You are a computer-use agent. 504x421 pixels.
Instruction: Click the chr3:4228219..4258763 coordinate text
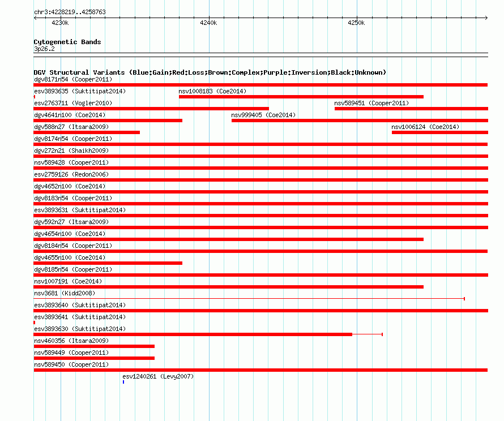click(x=70, y=12)
